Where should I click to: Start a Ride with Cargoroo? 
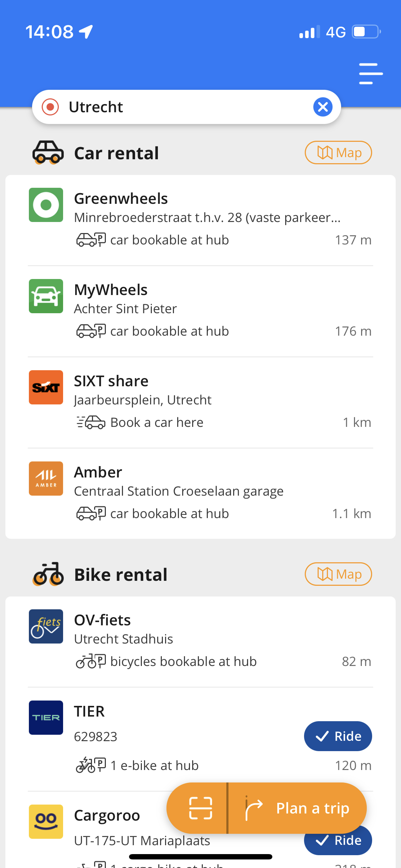[x=338, y=844]
